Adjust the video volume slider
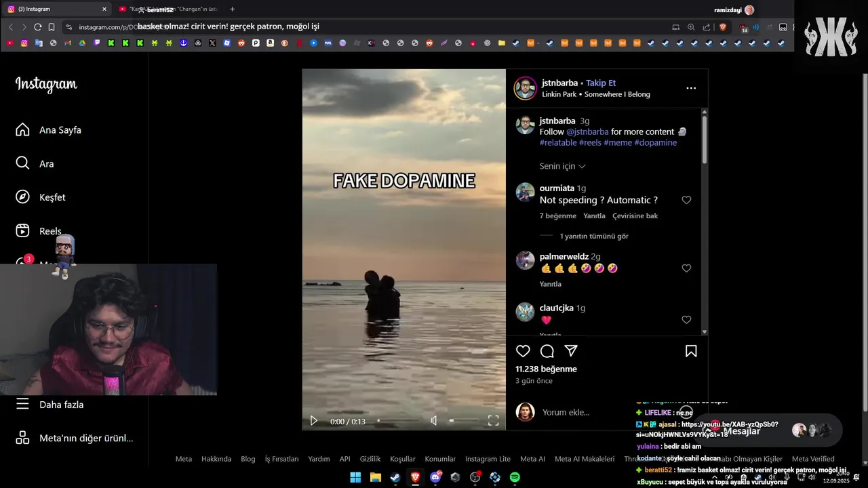Screen dimensions: 868x488 464,421
